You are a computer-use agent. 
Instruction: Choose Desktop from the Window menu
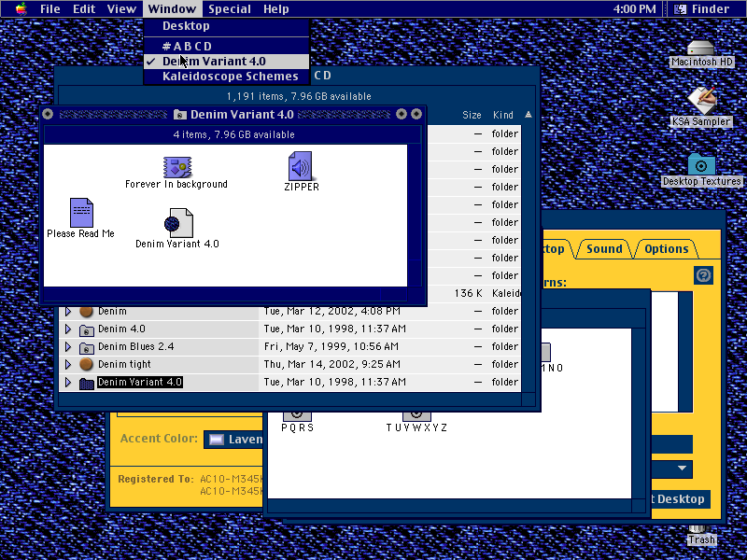[x=226, y=26]
